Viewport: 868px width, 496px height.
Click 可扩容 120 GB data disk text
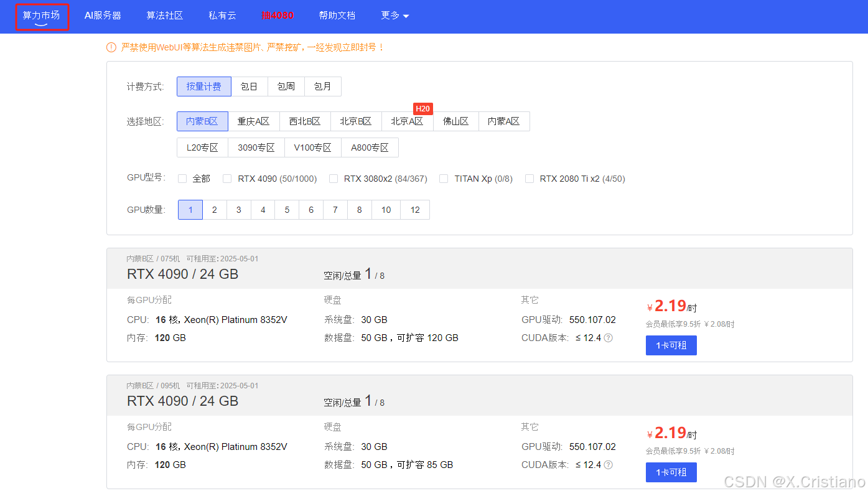coord(428,338)
